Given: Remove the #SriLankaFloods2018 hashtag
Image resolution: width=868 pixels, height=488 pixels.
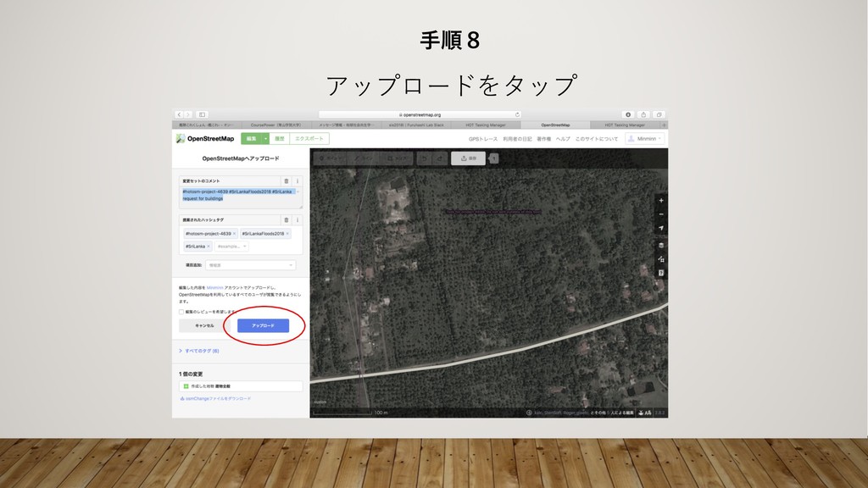Looking at the screenshot, I should (287, 234).
